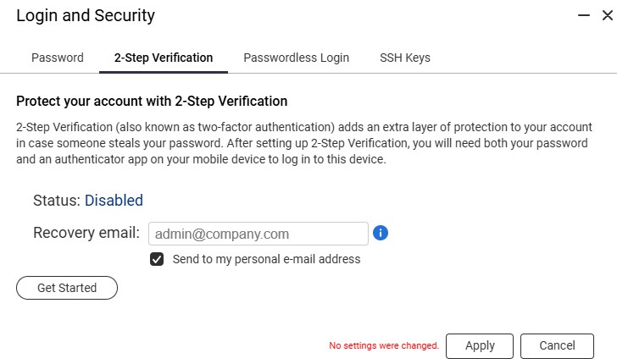The height and width of the screenshot is (364, 617).
Task: Click the 'Recovery email:' label
Action: pyautogui.click(x=86, y=233)
